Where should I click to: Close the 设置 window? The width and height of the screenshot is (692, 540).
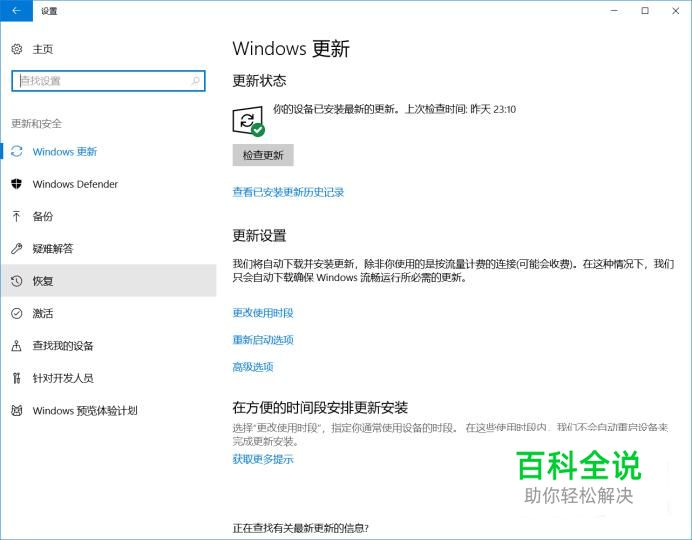[x=676, y=11]
